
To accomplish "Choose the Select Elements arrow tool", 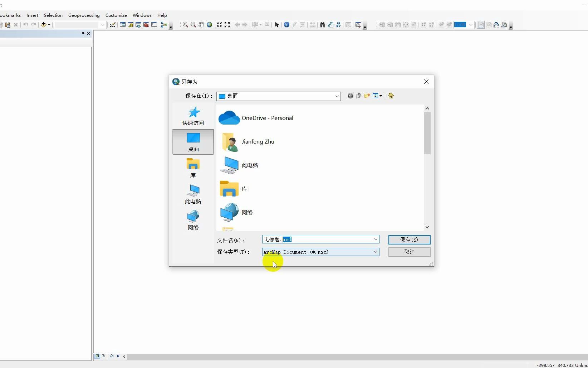I will [x=277, y=25].
